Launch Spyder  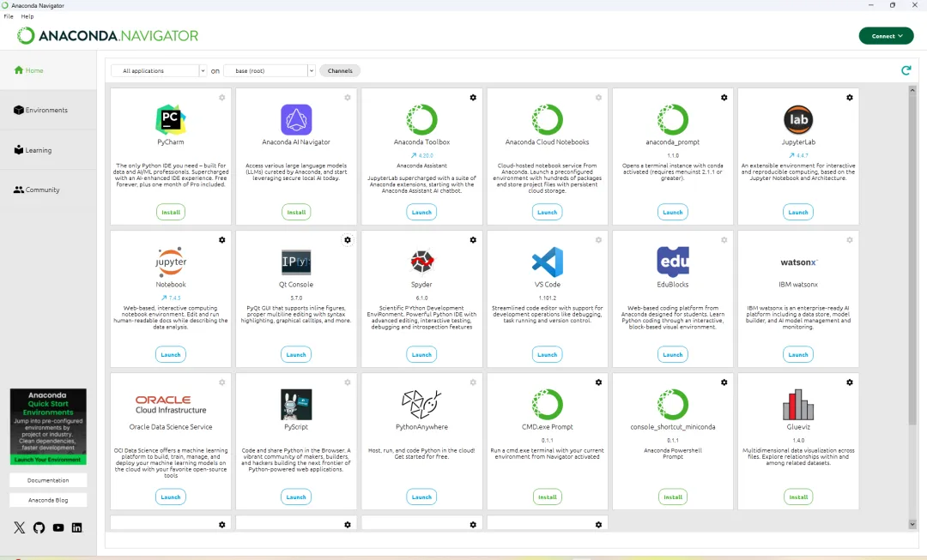point(421,354)
